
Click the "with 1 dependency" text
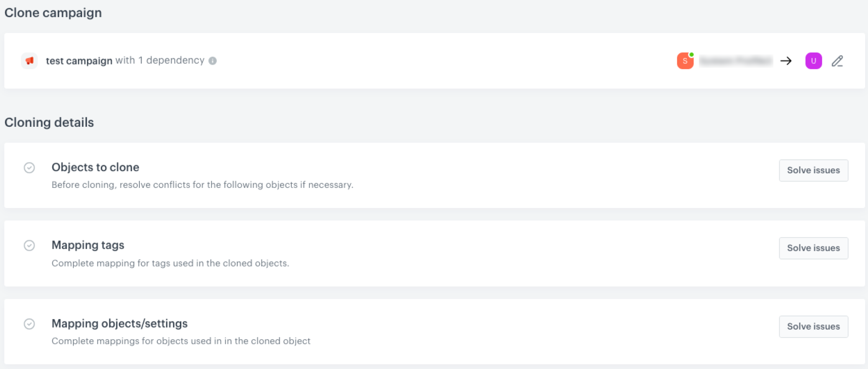(160, 60)
